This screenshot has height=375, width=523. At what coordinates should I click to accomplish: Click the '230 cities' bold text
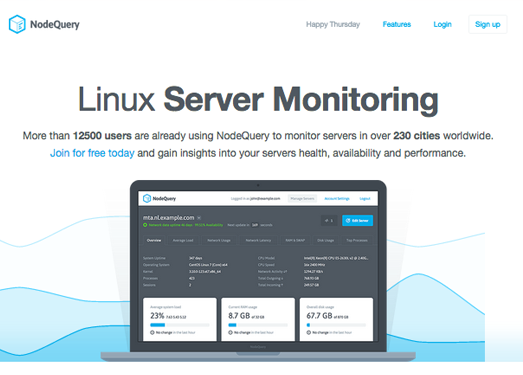tap(416, 136)
